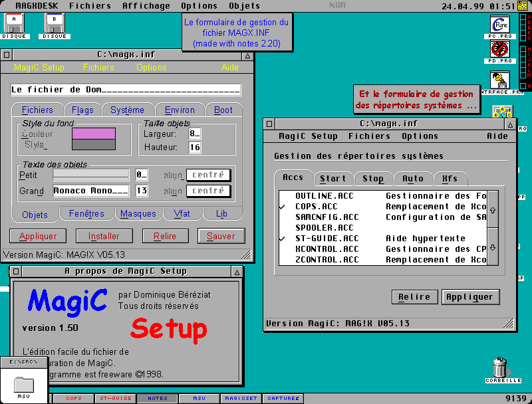The image size is (532, 404).
Task: Click the Installer button
Action: [104, 236]
